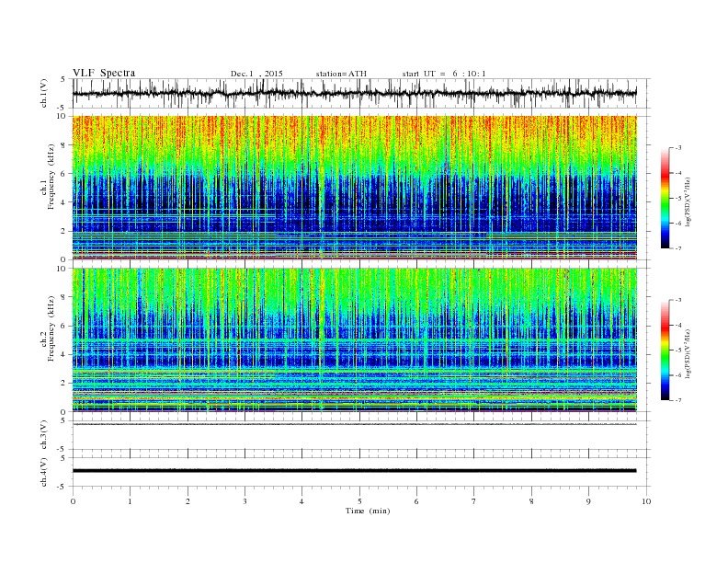Click time-axis tick label "5"

tap(359, 501)
